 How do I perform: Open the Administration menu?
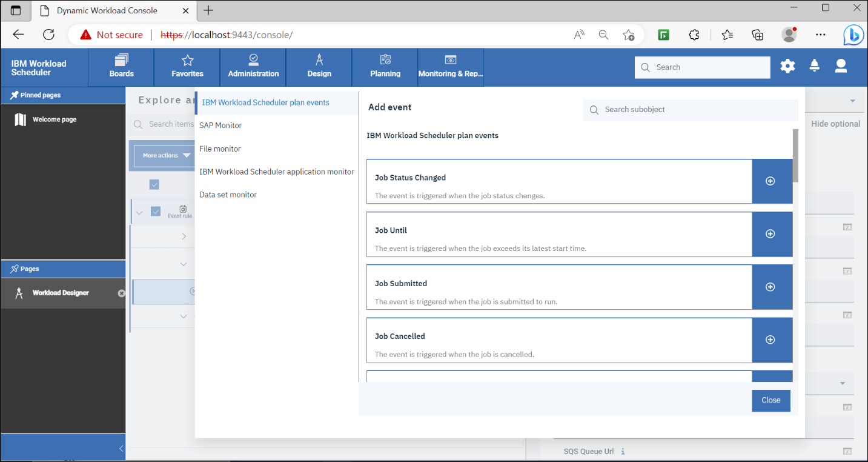[253, 67]
